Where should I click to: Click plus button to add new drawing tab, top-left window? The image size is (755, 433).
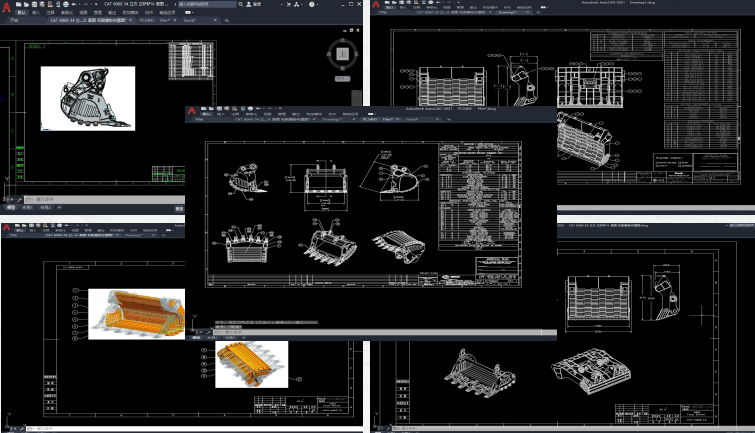(226, 21)
